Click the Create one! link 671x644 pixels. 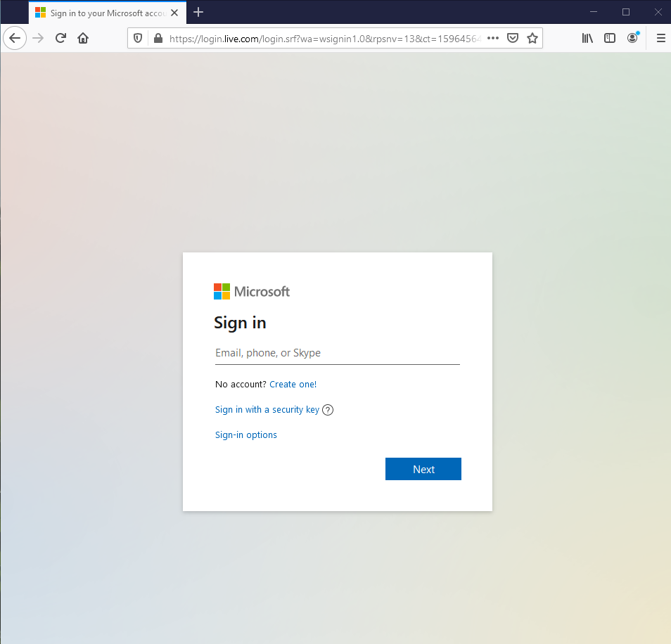coord(293,384)
